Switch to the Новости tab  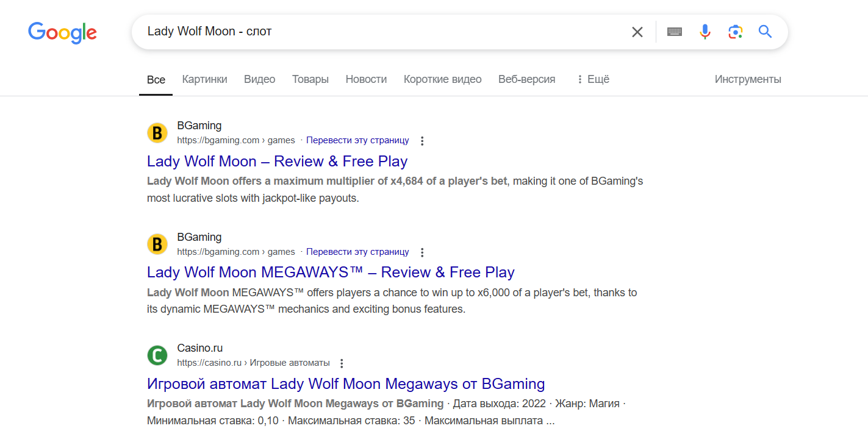click(x=366, y=79)
